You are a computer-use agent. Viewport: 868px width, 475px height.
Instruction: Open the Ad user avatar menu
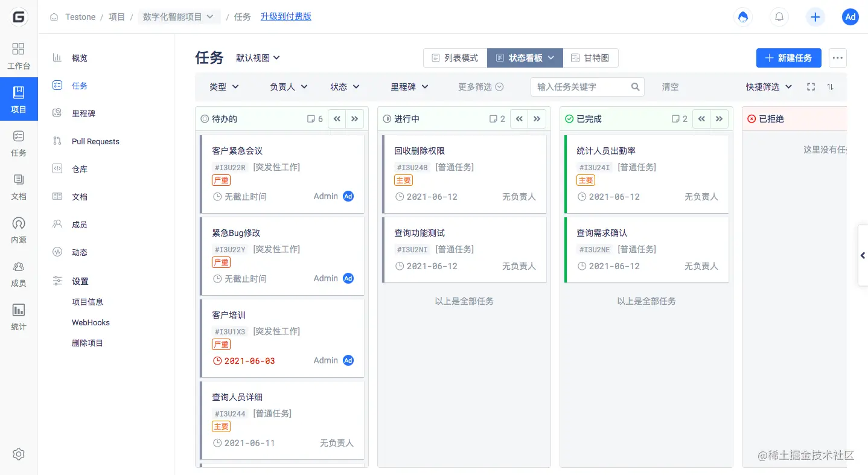pyautogui.click(x=850, y=17)
